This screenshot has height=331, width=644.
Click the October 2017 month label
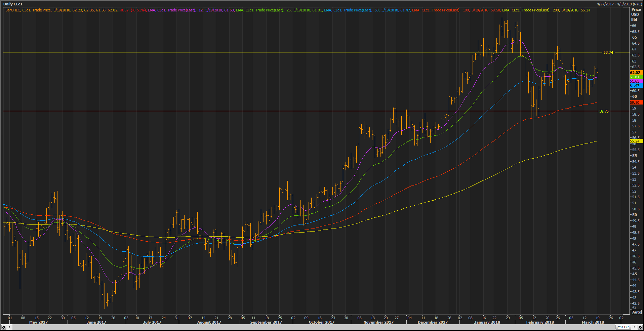[321, 322]
